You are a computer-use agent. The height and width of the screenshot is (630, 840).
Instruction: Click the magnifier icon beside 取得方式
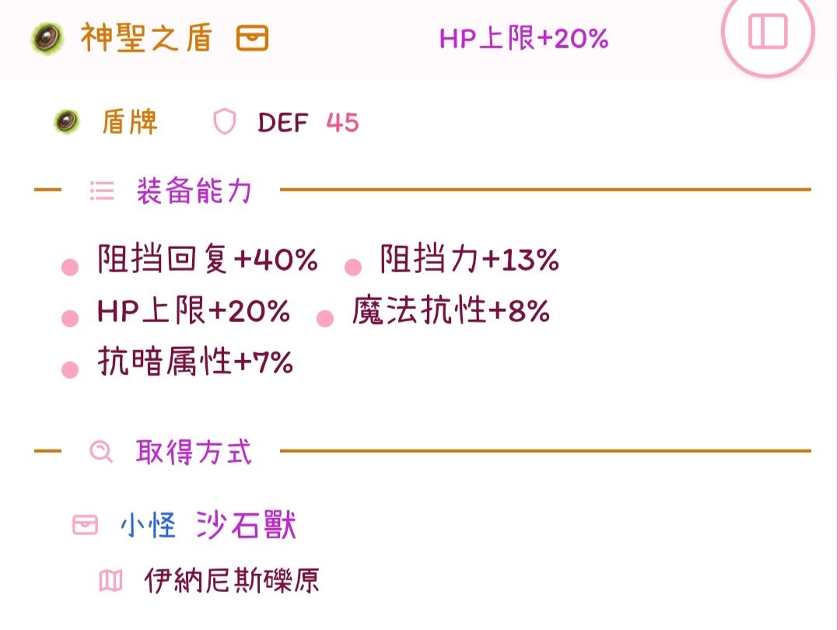[x=101, y=451]
